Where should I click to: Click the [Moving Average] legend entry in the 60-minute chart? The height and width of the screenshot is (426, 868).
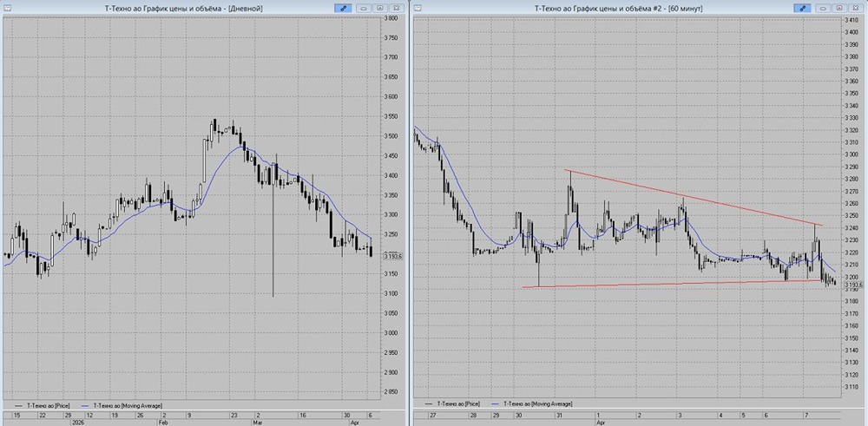tap(531, 403)
